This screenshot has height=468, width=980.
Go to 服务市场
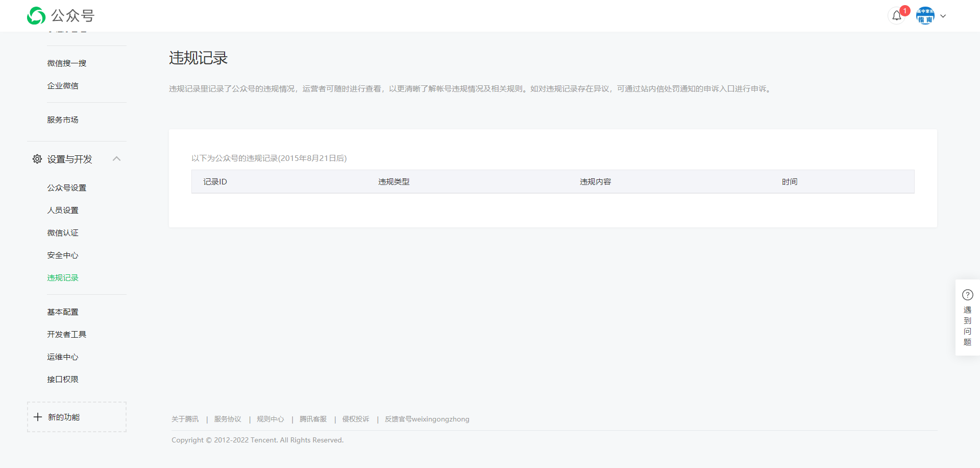(63, 120)
